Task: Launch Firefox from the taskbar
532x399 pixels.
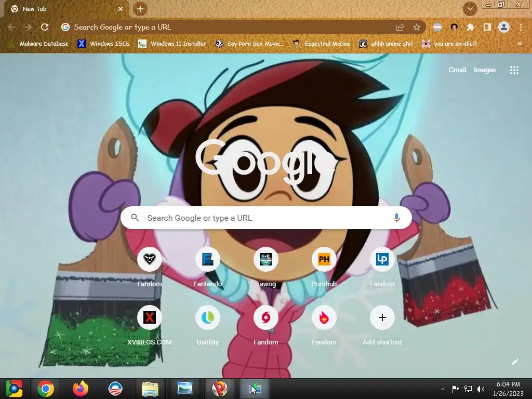Action: click(81, 389)
